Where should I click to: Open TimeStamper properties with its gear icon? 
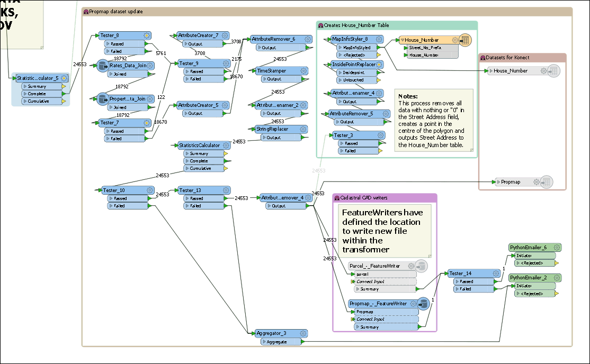[x=302, y=70]
